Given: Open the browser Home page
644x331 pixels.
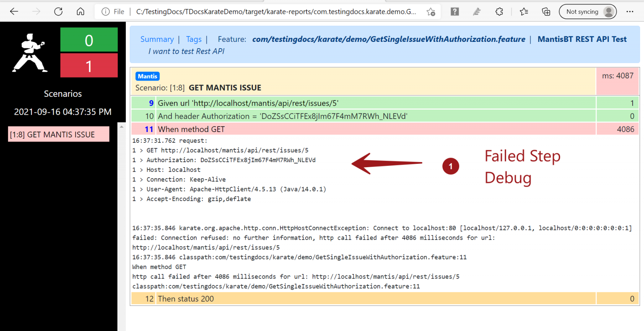Looking at the screenshot, I should pos(80,11).
